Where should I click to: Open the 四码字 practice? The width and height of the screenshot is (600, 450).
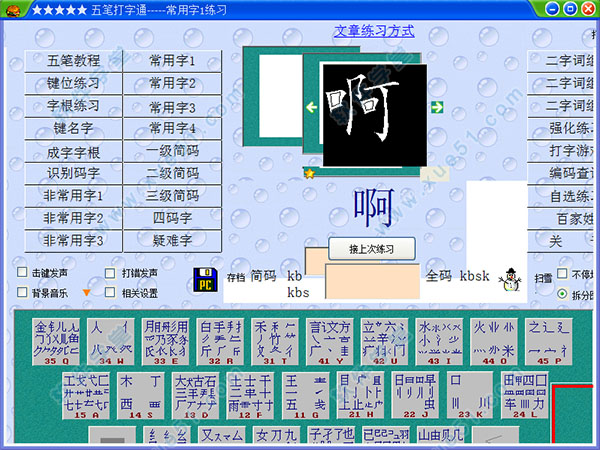172,218
